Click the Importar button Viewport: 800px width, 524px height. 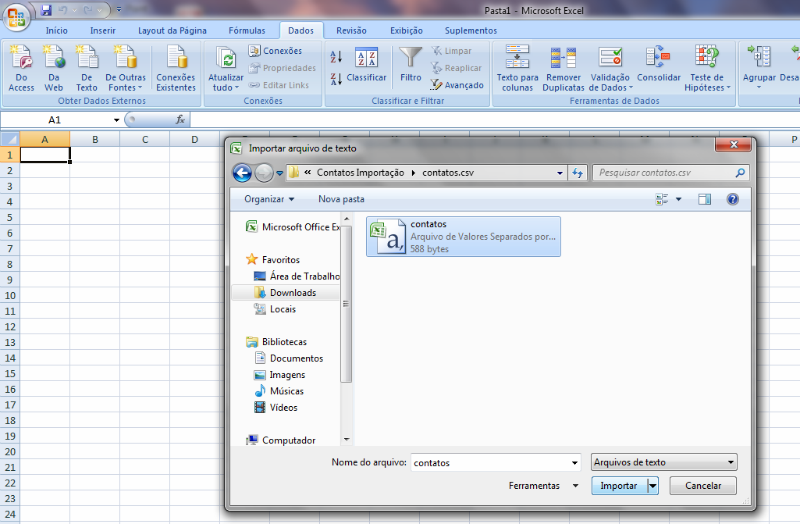[619, 486]
